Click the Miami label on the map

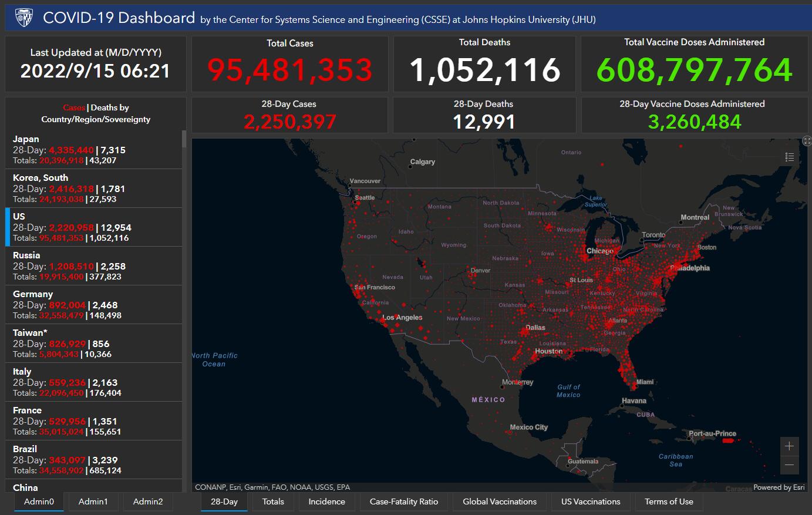point(645,382)
